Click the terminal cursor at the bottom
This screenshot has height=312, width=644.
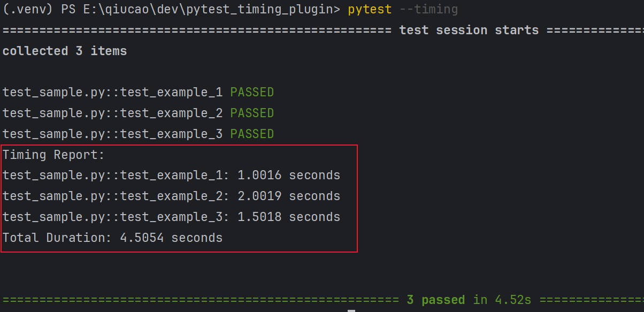351,310
